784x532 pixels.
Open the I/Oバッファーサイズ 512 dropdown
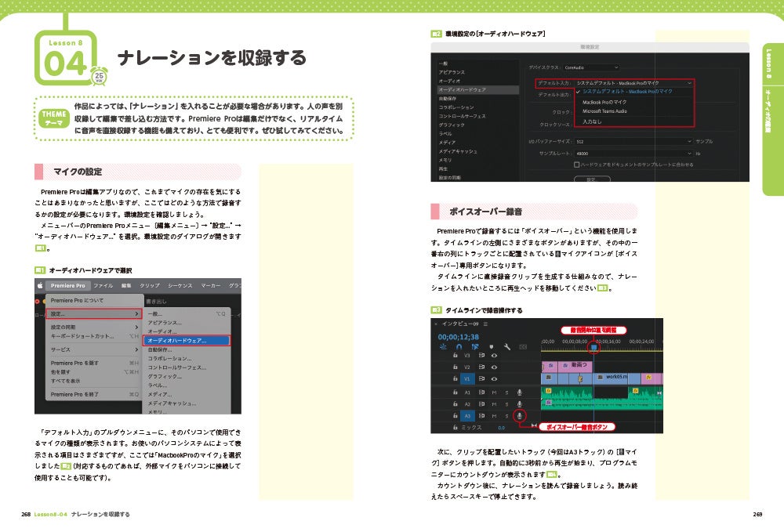point(633,141)
